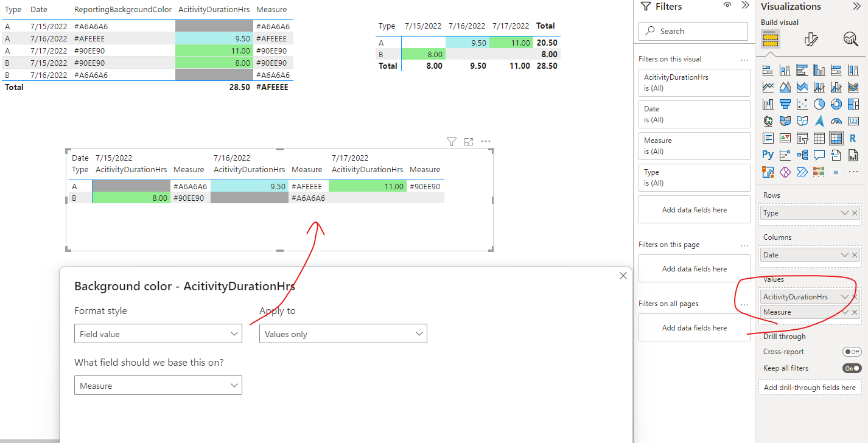868x443 pixels.
Task: Select the Matrix visual icon
Action: [x=836, y=138]
